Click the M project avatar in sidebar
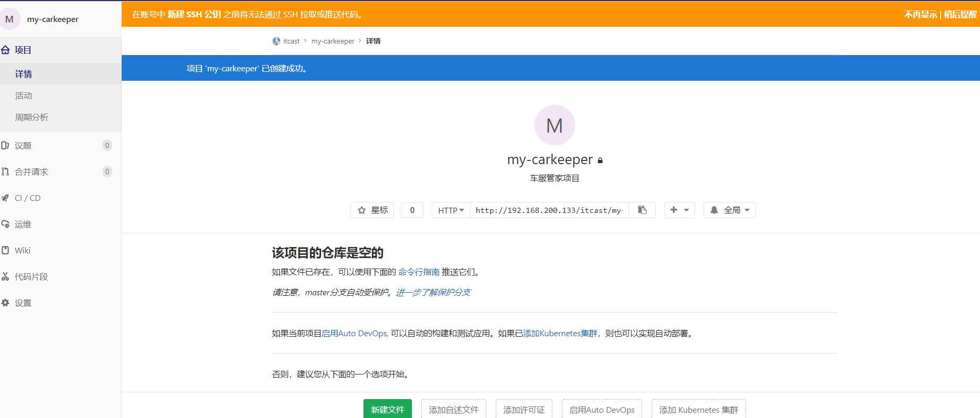 point(9,19)
